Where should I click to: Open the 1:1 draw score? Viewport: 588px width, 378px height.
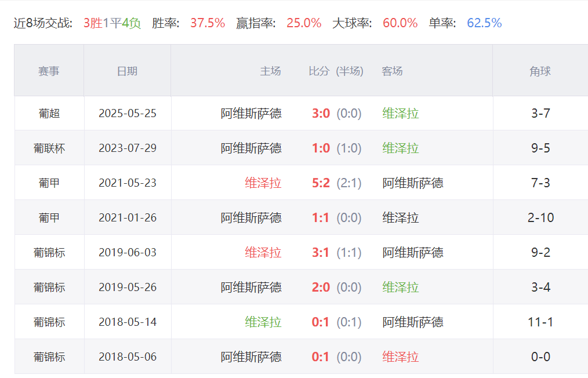321,217
